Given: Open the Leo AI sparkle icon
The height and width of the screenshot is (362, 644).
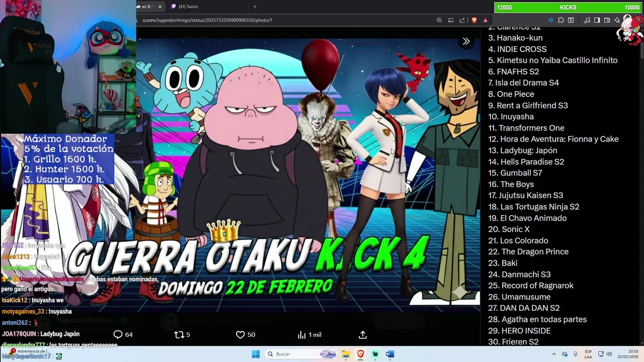Looking at the screenshot, I should [x=617, y=20].
